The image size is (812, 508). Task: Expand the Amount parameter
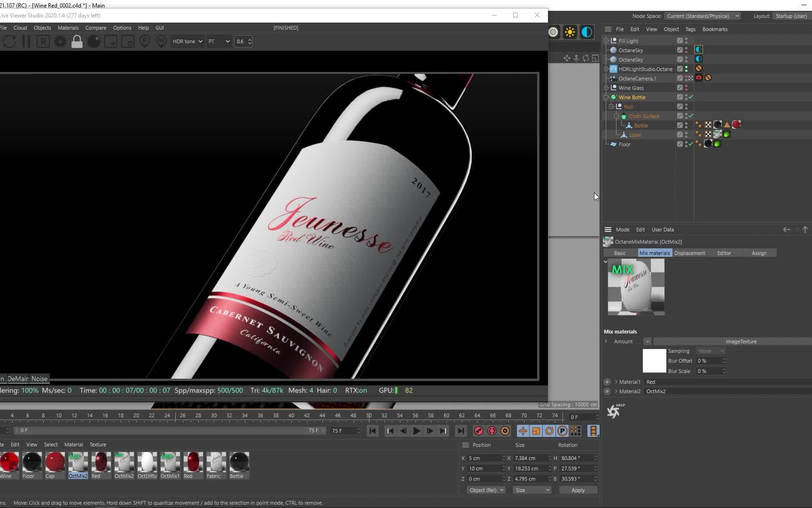(606, 341)
